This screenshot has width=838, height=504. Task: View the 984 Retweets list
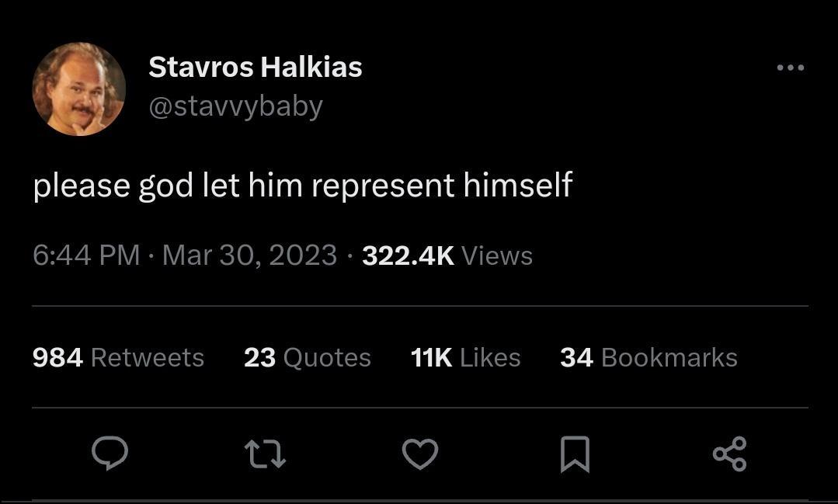click(x=117, y=357)
